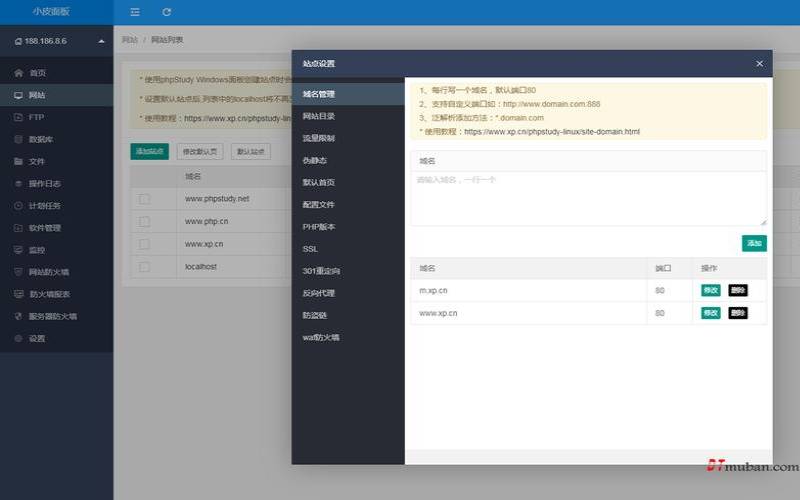Open the 服务器防火墙 icon in the sidebar
Screen dimensions: 800x500
tap(18, 316)
